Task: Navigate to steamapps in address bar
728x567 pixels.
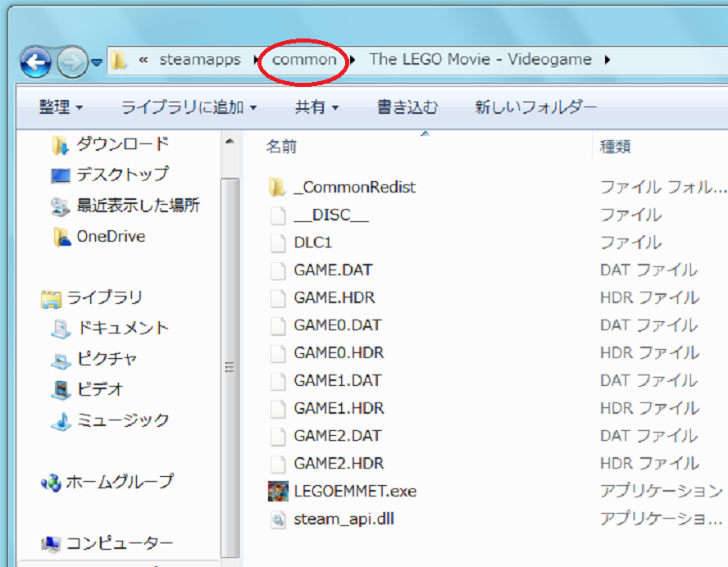Action: point(200,59)
